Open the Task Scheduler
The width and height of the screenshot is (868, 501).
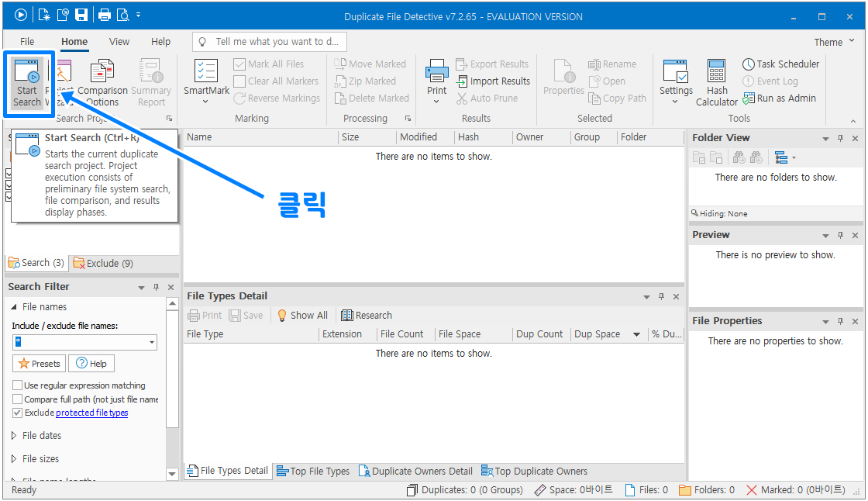[780, 64]
